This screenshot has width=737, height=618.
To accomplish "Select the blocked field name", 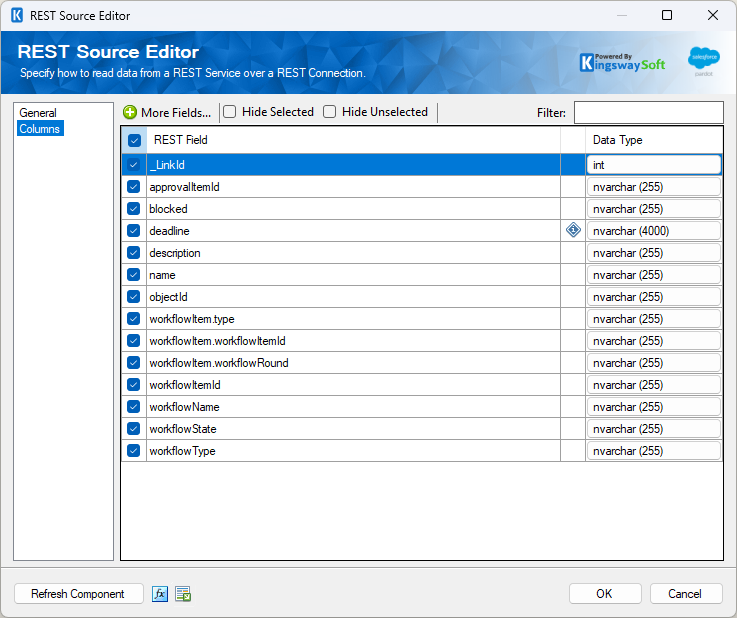I will tap(168, 209).
